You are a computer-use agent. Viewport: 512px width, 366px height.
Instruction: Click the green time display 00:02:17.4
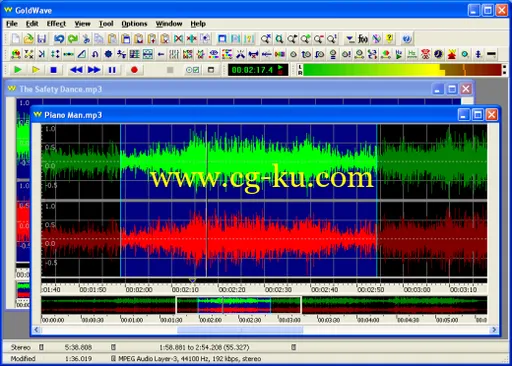pyautogui.click(x=258, y=70)
